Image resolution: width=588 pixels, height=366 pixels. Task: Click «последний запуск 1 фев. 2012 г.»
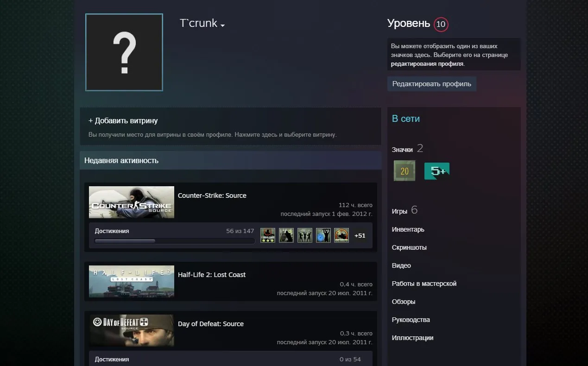[327, 214]
